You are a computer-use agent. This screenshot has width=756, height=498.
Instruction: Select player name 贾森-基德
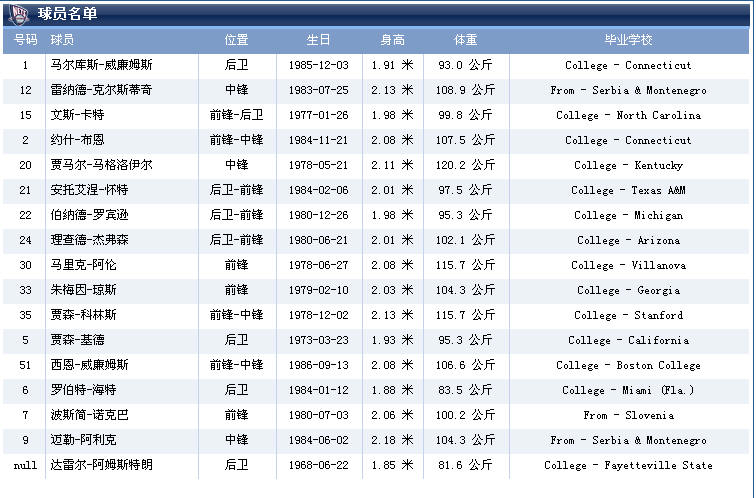click(77, 340)
